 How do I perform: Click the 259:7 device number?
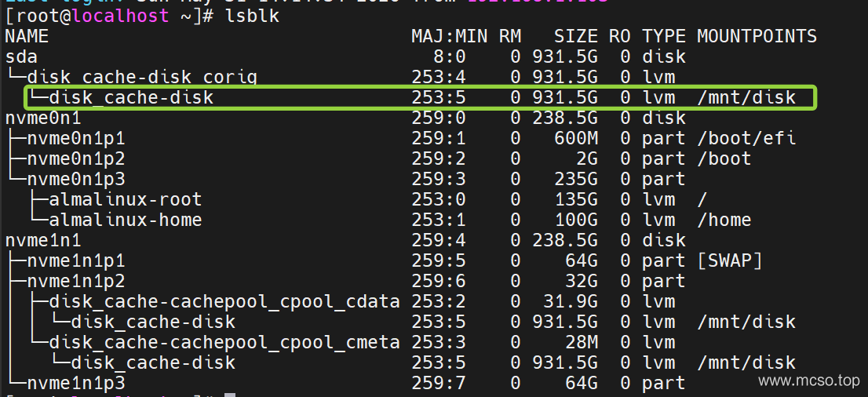439,383
